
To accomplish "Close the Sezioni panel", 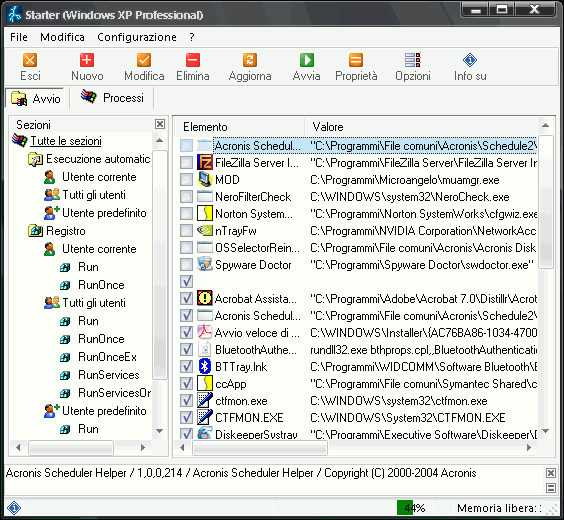I will coord(160,124).
